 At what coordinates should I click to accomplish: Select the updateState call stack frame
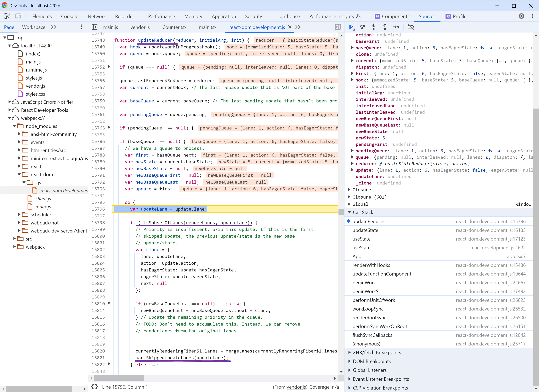tap(438, 230)
